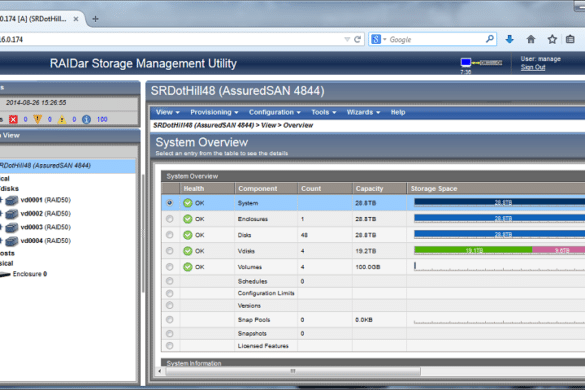Click the horizontal scrollbar left arrow
585x390 pixels.
coord(160,371)
